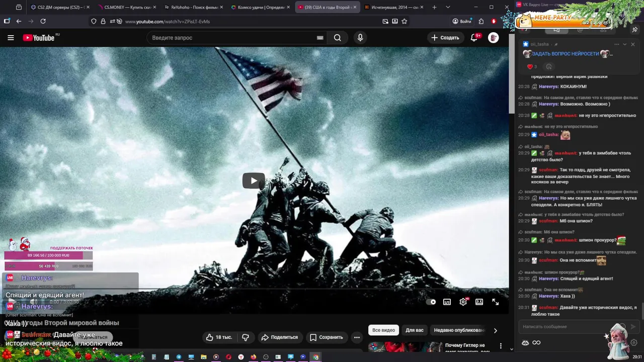Click the Создать create button

click(445, 38)
